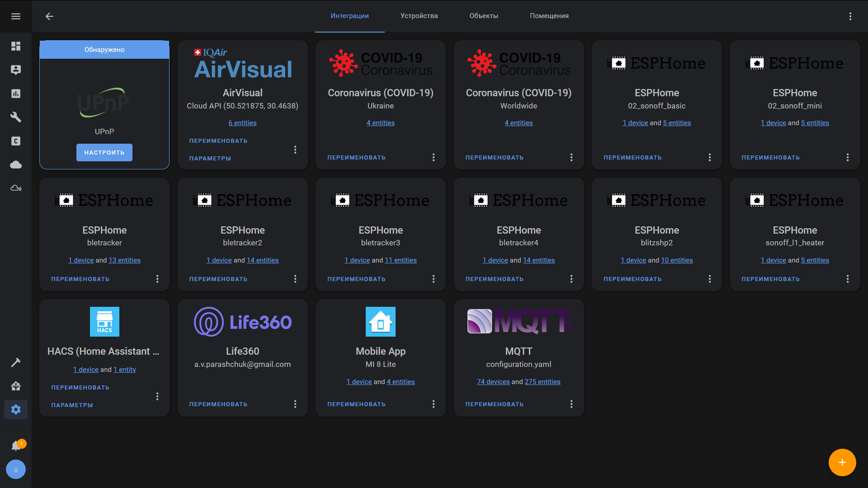Screen dimensions: 868x488
Task: Open the hamburger sidebar menu
Action: click(16, 16)
